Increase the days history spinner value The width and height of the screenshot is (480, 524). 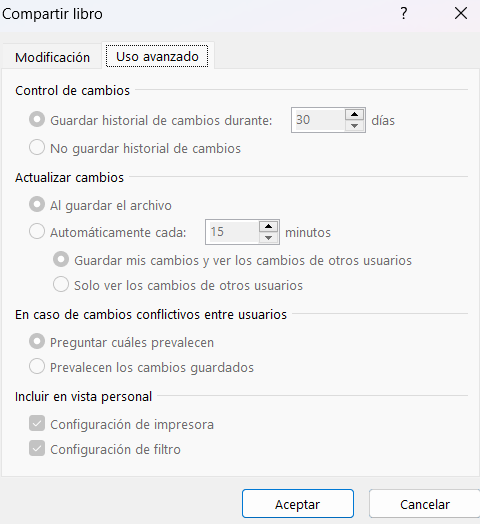click(x=354, y=115)
